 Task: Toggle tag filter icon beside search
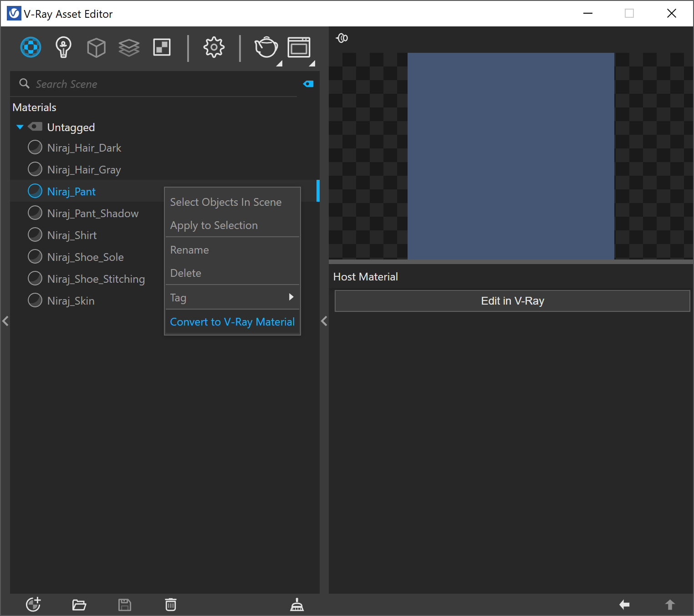[308, 84]
